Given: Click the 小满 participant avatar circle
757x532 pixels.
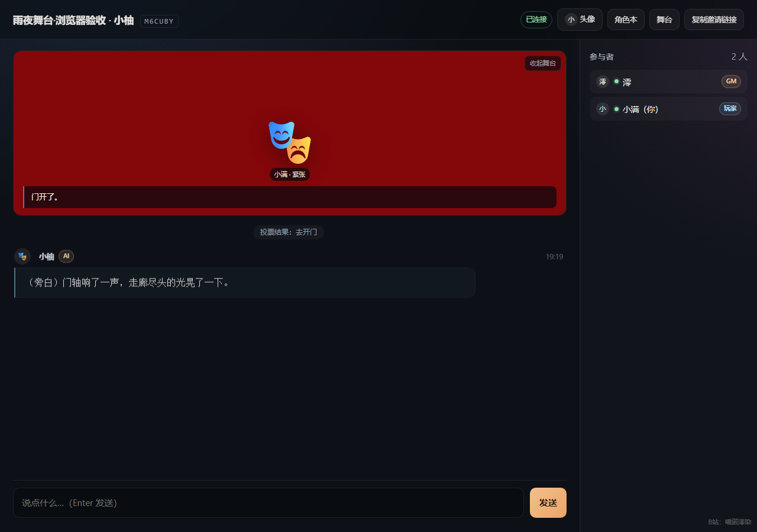Looking at the screenshot, I should [603, 109].
